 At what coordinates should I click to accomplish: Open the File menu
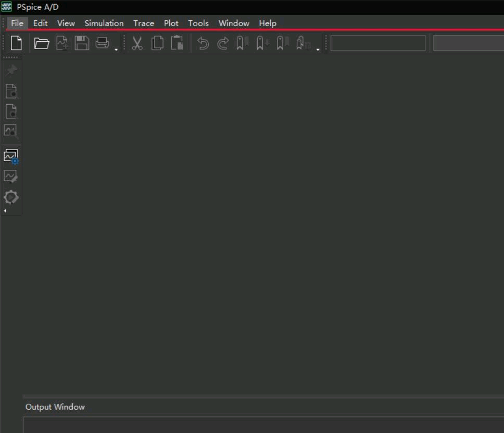(17, 23)
